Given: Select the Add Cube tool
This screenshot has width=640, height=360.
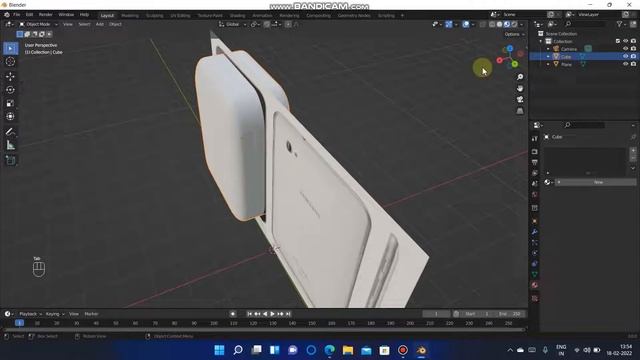Looking at the screenshot, I should click(10, 160).
